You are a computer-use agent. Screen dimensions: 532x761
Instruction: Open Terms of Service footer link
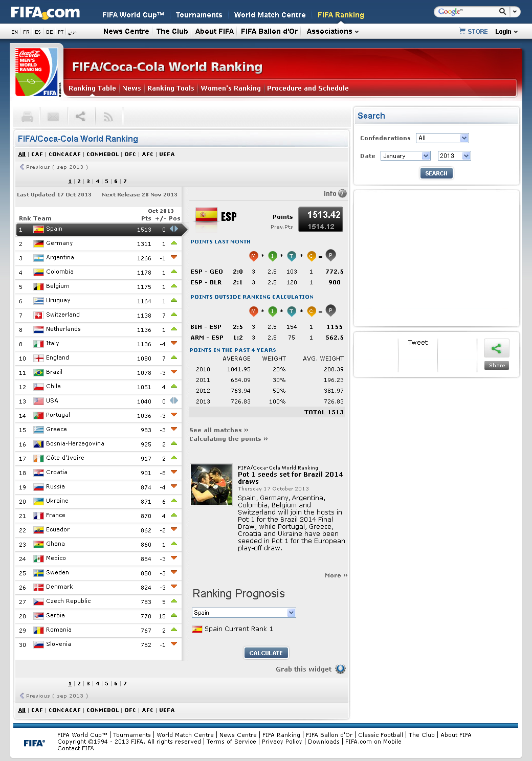pos(231,742)
